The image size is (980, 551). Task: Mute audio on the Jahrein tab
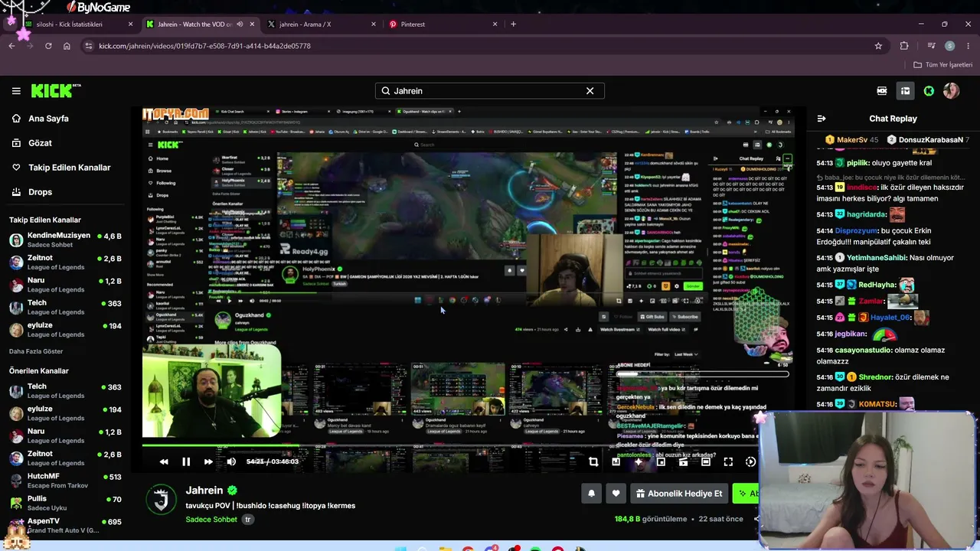click(240, 24)
